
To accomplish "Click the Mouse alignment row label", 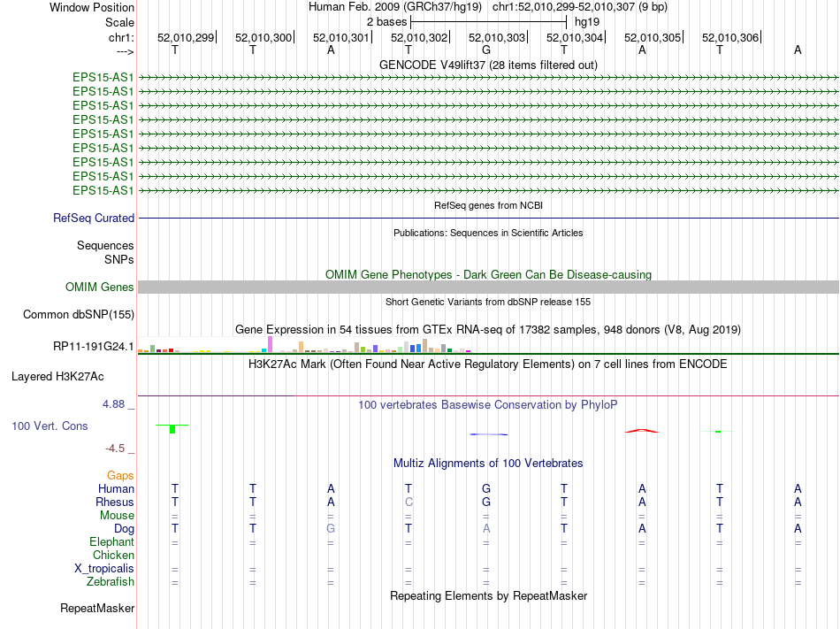I will coord(117,516).
